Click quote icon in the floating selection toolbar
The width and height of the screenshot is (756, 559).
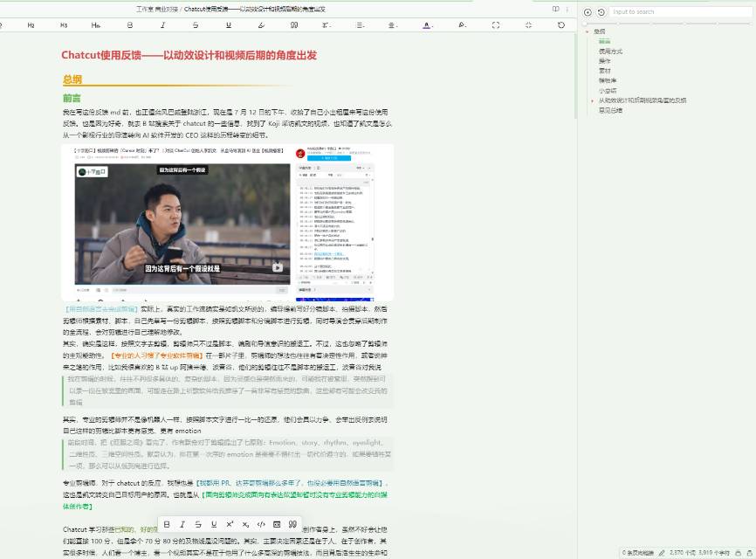pos(292,524)
